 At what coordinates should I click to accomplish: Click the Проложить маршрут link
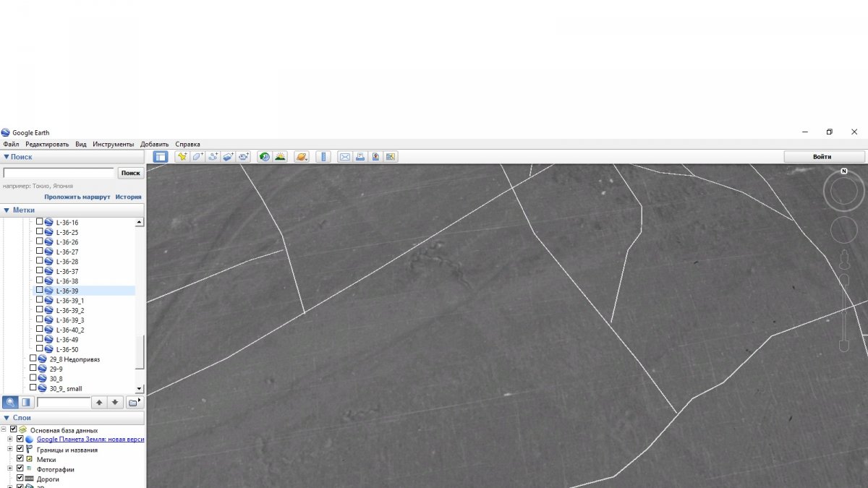coord(77,197)
